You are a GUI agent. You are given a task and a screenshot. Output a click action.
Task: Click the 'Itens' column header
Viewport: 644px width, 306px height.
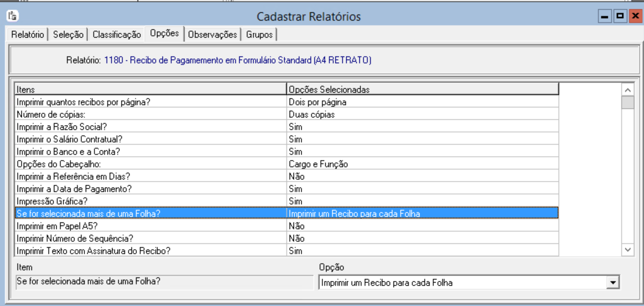point(150,89)
